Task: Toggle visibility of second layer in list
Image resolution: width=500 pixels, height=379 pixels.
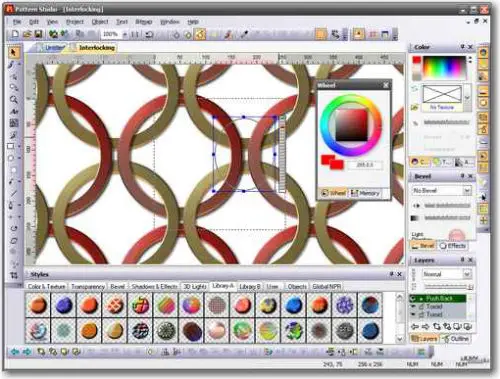Action: [414, 306]
